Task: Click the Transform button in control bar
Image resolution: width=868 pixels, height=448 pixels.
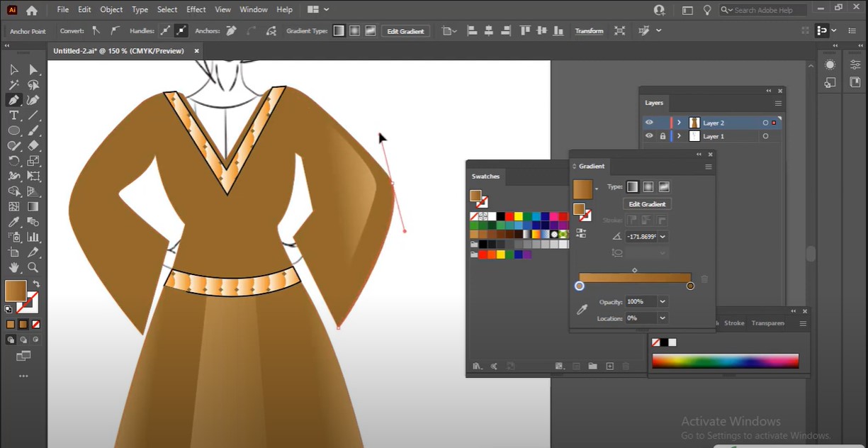Action: click(589, 31)
